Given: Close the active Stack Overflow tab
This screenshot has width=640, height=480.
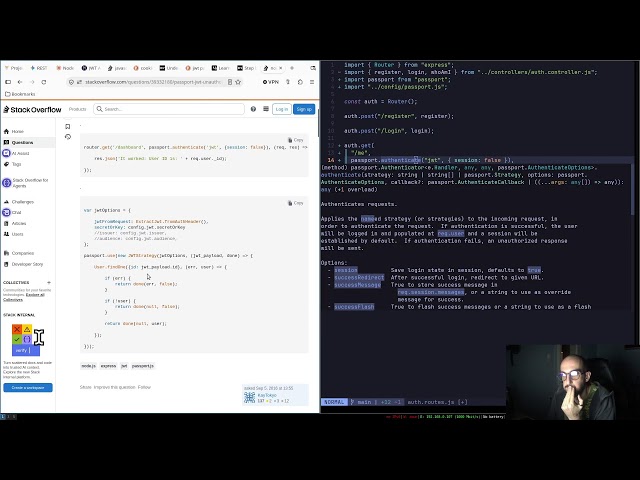Looking at the screenshot, I should coord(280,68).
